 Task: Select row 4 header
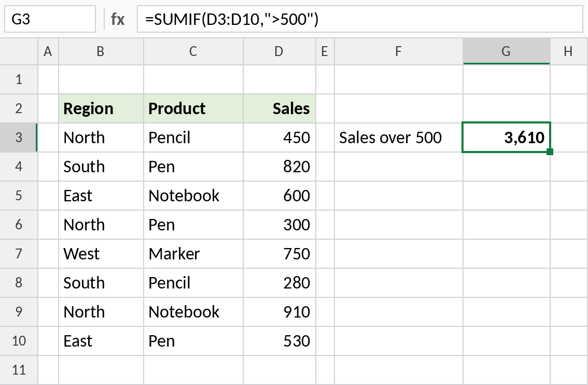[x=19, y=167]
